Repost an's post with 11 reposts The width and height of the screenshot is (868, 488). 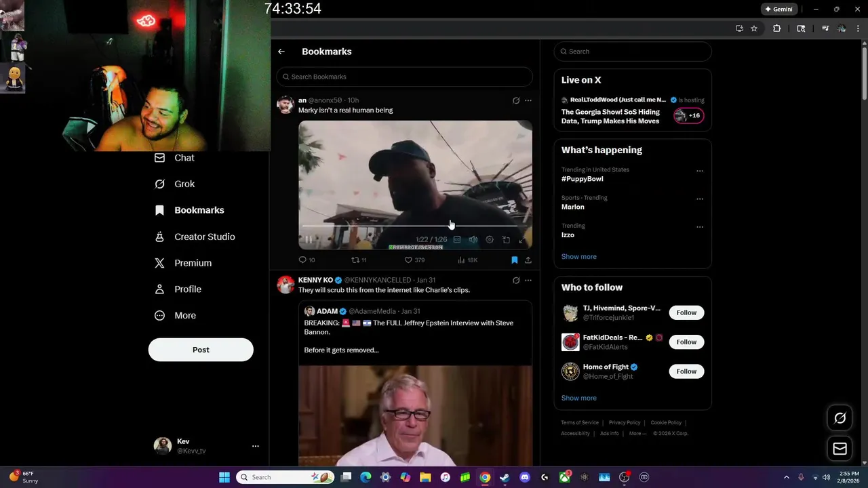pos(359,260)
